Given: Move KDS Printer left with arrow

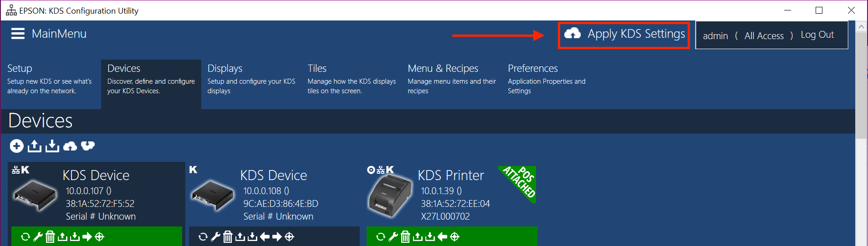Looking at the screenshot, I should [442, 237].
